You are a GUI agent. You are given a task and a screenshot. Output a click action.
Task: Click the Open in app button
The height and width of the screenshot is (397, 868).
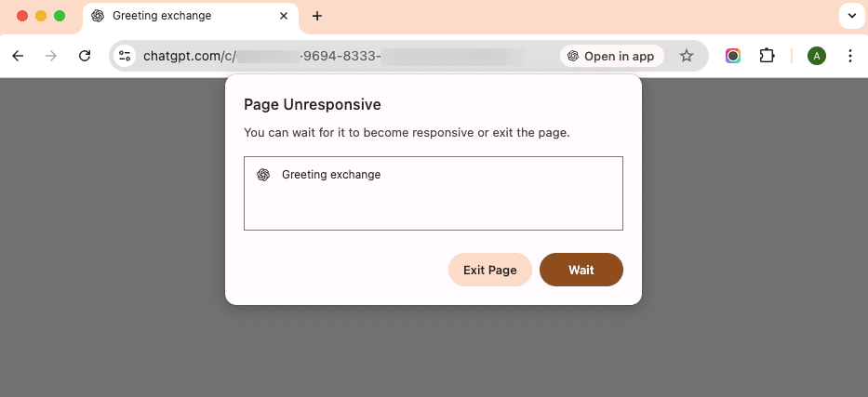(612, 56)
